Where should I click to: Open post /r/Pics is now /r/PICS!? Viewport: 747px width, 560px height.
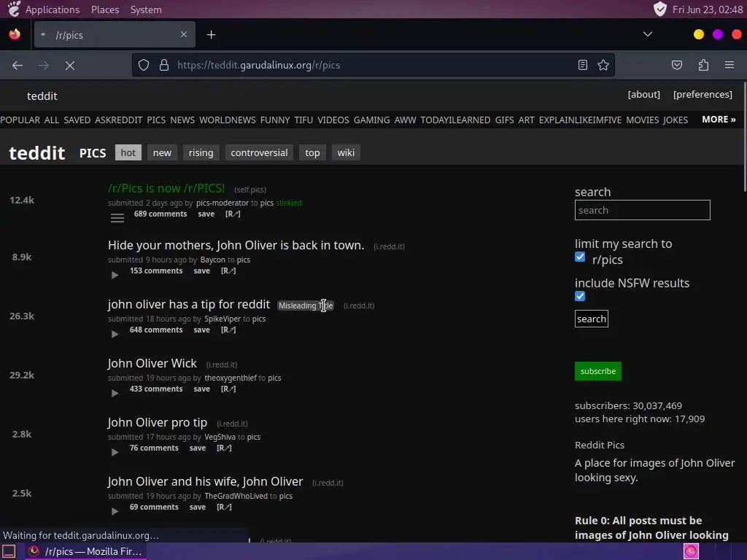(x=166, y=188)
